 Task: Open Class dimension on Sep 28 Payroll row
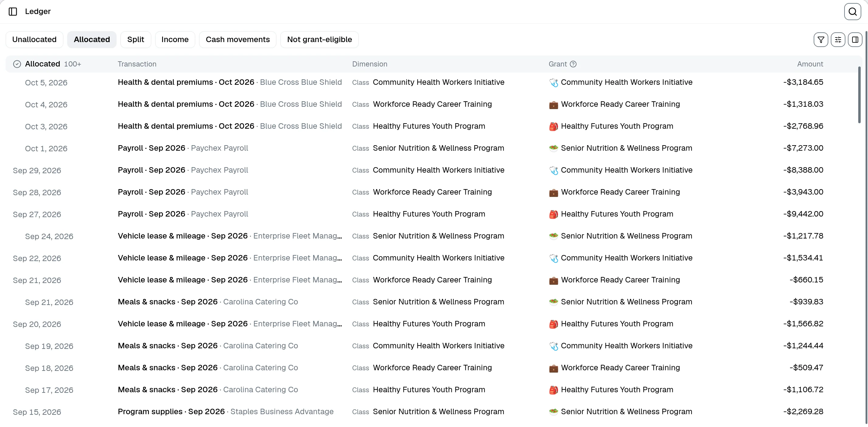[x=422, y=192]
